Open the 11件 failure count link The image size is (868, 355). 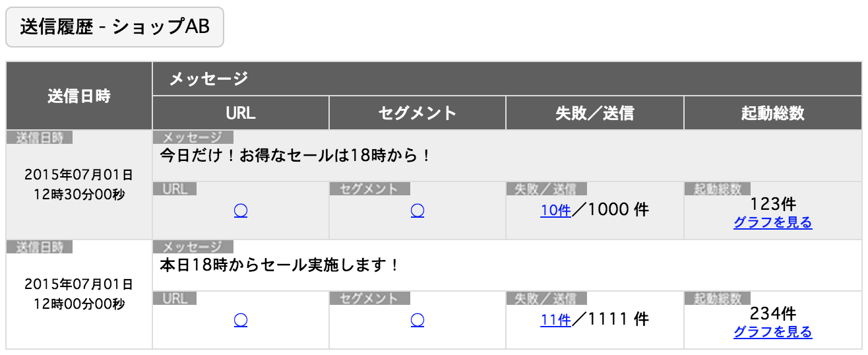coord(555,321)
